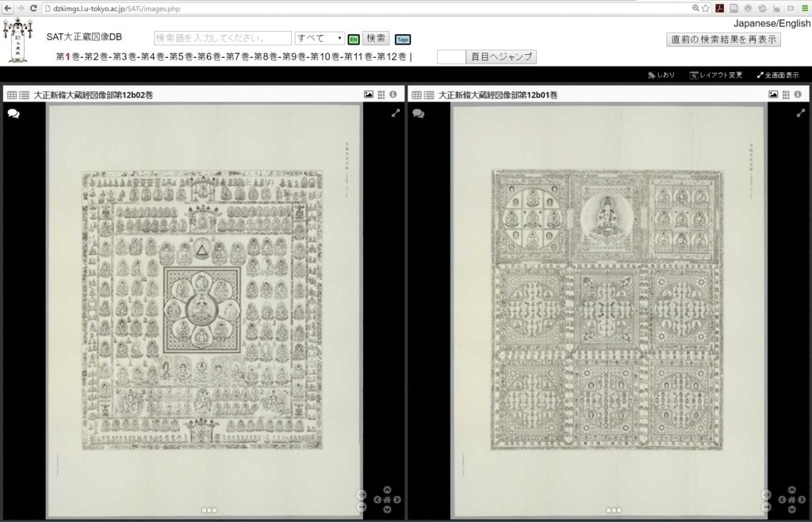Switch to 全画面表示 fullscreen mode
Image resolution: width=812 pixels, height=523 pixels.
point(778,75)
